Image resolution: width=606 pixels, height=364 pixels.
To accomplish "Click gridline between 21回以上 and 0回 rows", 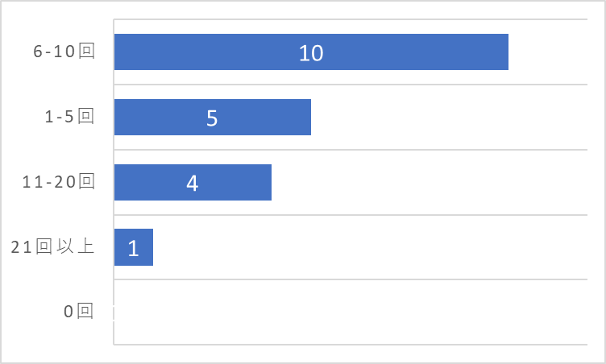I will tap(351, 279).
